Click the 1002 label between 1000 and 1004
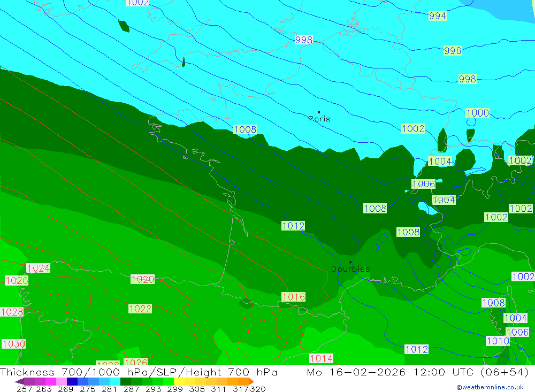 point(413,129)
